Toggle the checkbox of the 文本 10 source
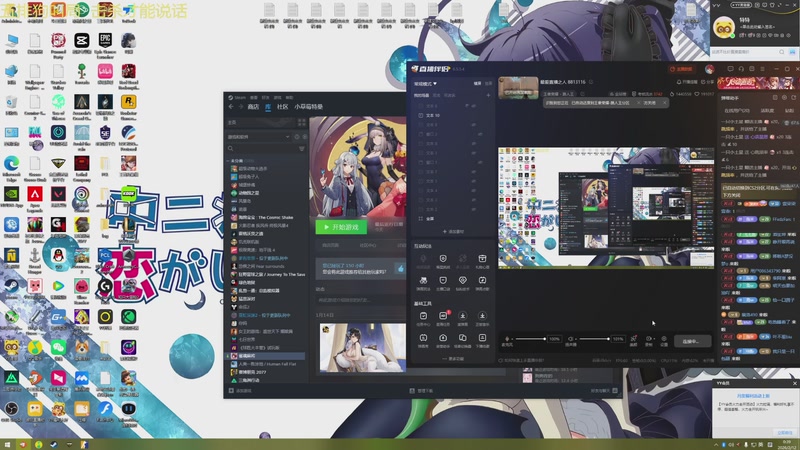Image resolution: width=800 pixels, height=450 pixels. pos(420,115)
